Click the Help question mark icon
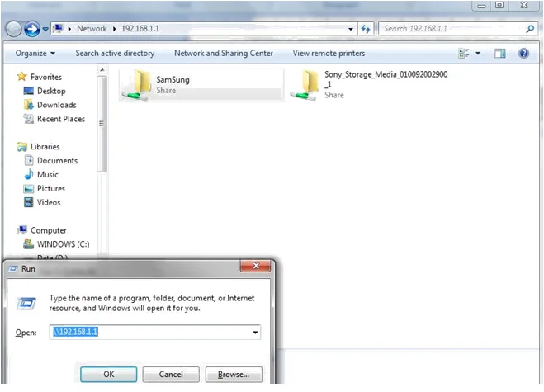544x392 pixels. (x=523, y=54)
